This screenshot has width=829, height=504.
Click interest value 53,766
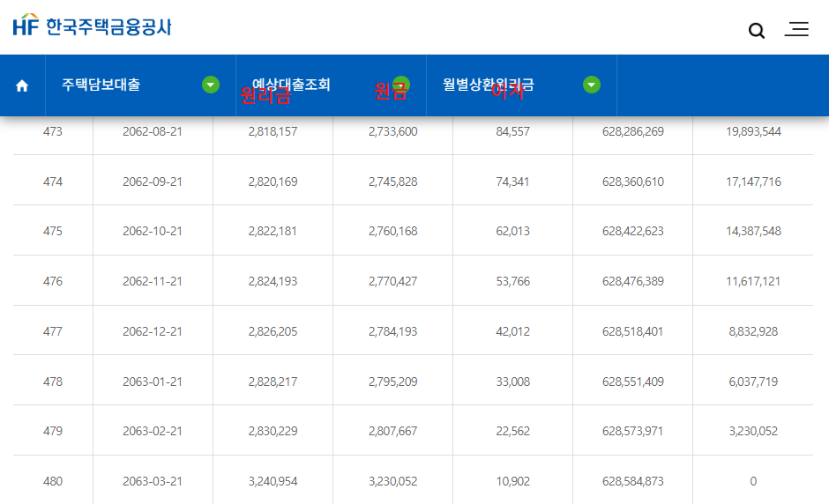[513, 281]
